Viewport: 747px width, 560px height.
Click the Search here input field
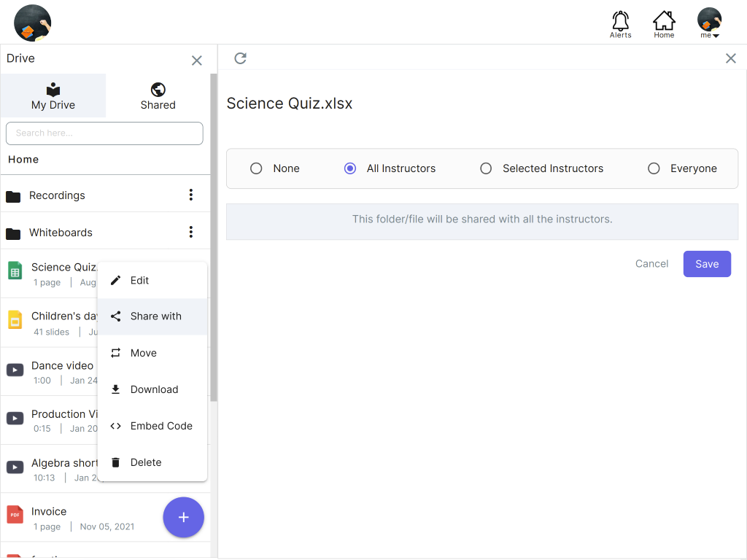104,133
